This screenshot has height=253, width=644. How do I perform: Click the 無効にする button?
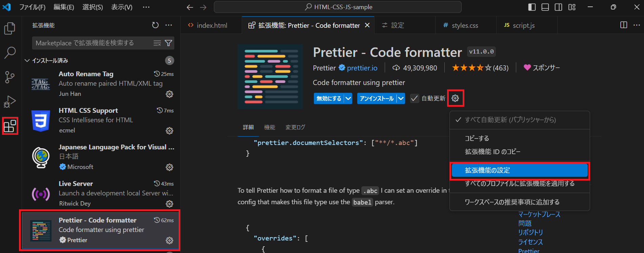click(329, 99)
